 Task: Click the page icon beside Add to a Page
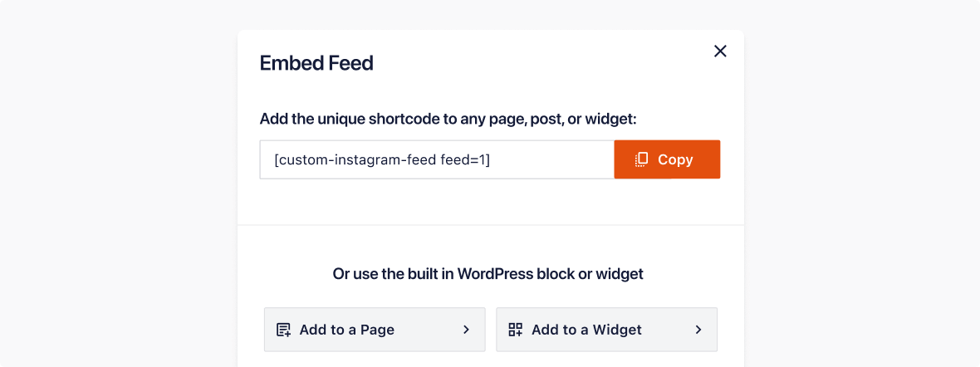click(284, 330)
